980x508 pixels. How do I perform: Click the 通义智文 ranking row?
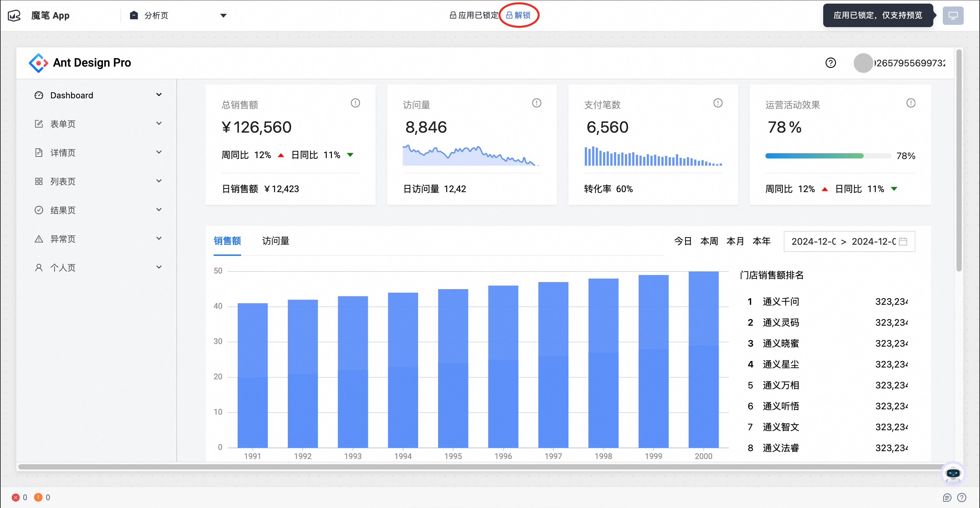coord(827,427)
